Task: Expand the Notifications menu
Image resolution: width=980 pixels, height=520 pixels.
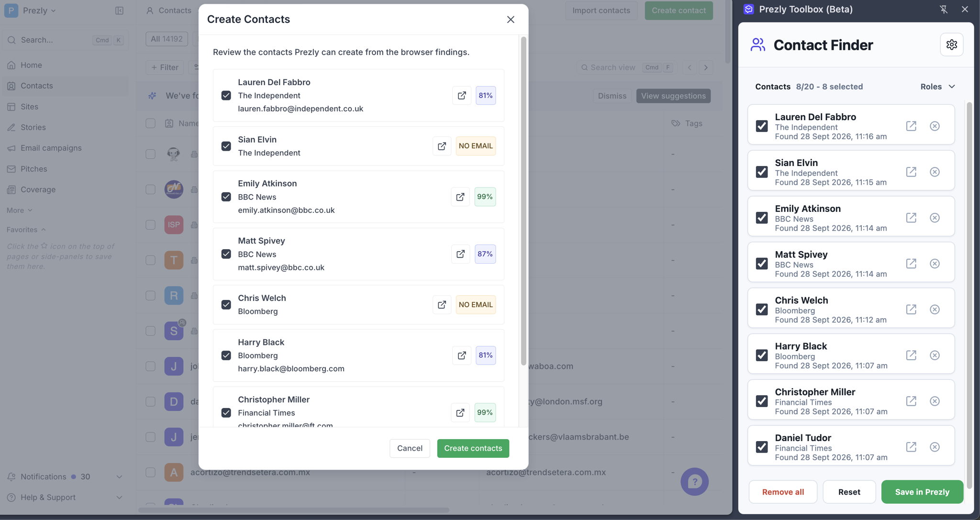Action: tap(119, 476)
